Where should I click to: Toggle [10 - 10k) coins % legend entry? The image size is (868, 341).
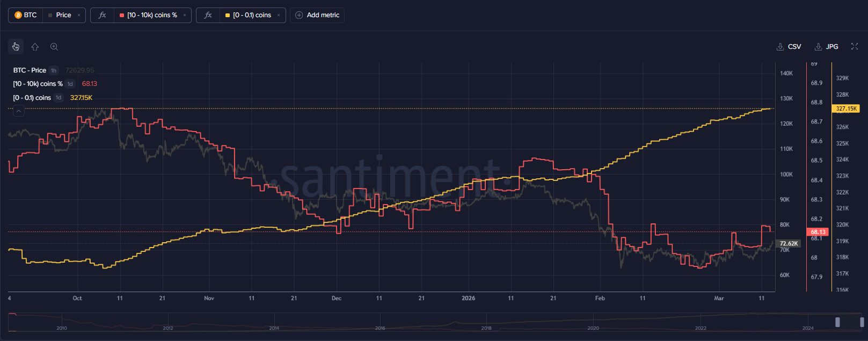coord(38,84)
